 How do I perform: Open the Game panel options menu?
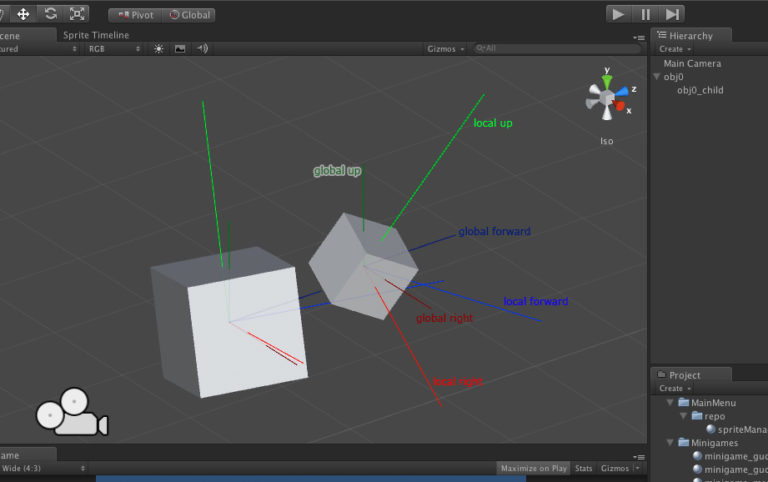[x=639, y=457]
